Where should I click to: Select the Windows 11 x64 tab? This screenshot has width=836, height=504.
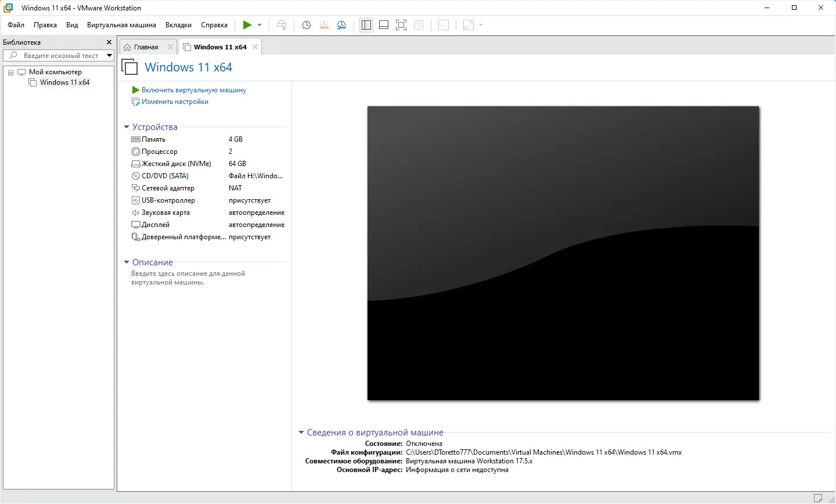pyautogui.click(x=220, y=47)
